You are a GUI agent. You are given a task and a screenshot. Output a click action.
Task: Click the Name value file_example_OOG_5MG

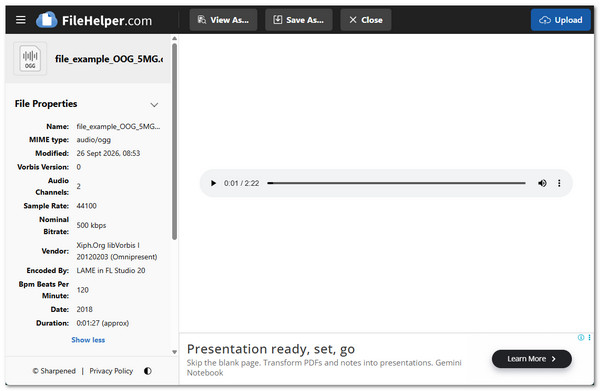pos(118,126)
